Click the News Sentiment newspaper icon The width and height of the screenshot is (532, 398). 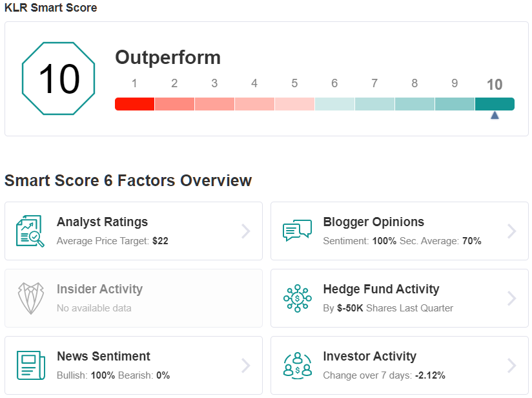click(x=31, y=366)
